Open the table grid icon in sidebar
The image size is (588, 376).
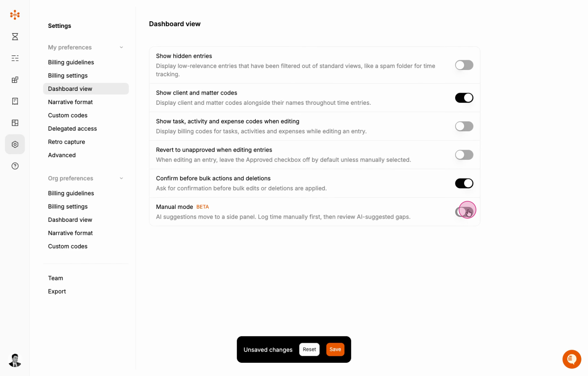[15, 123]
